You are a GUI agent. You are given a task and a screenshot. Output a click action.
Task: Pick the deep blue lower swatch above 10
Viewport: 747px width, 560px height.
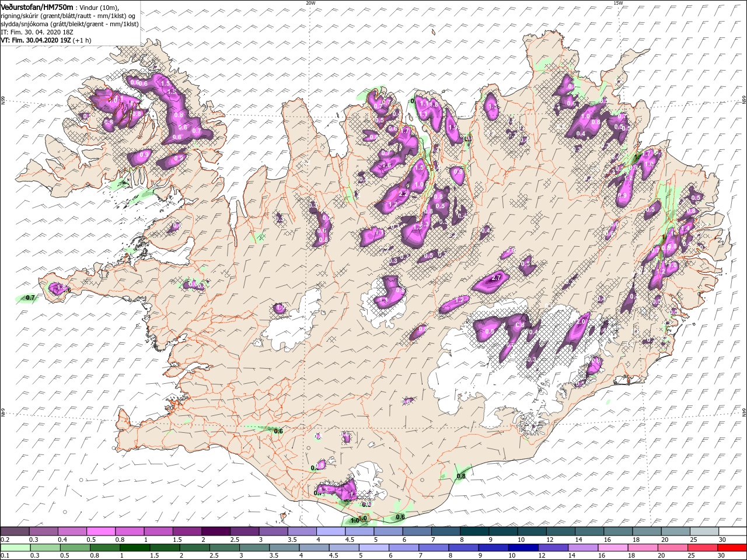coord(523,548)
